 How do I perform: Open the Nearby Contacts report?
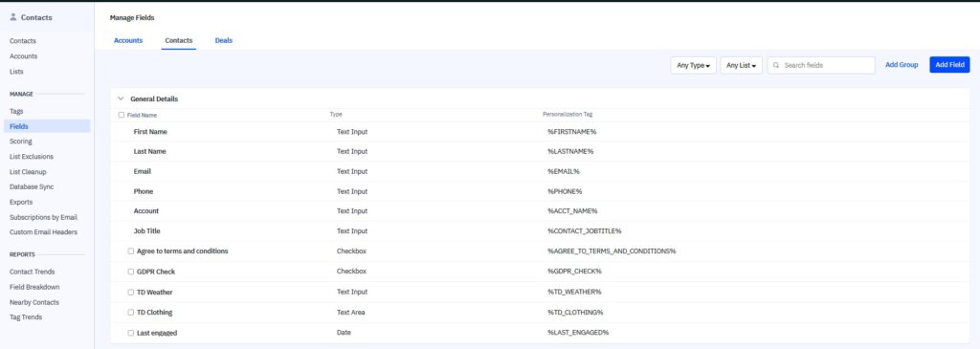point(34,302)
